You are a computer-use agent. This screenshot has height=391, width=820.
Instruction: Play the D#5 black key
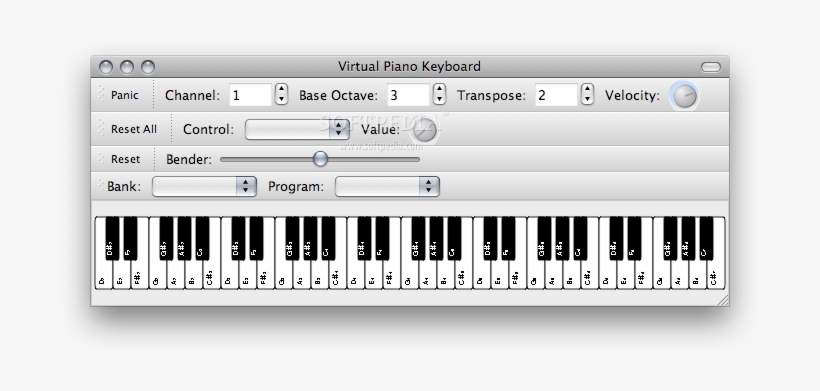[x=490, y=238]
